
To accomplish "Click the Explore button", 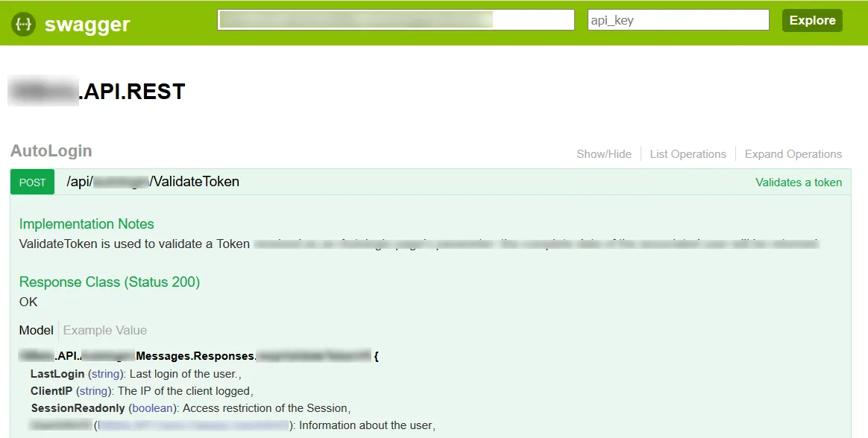I will pos(812,20).
